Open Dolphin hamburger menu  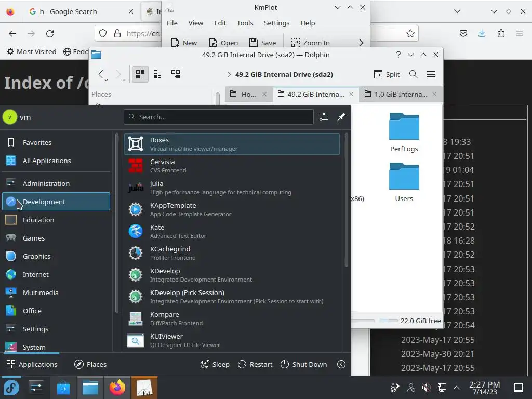tap(431, 74)
